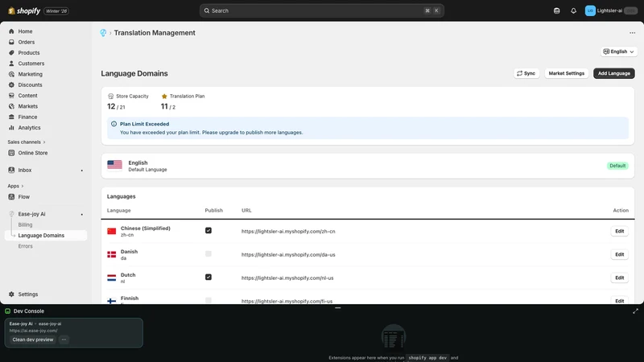The width and height of the screenshot is (644, 362).
Task: Open Ease-joy Ai app
Action: 31,214
